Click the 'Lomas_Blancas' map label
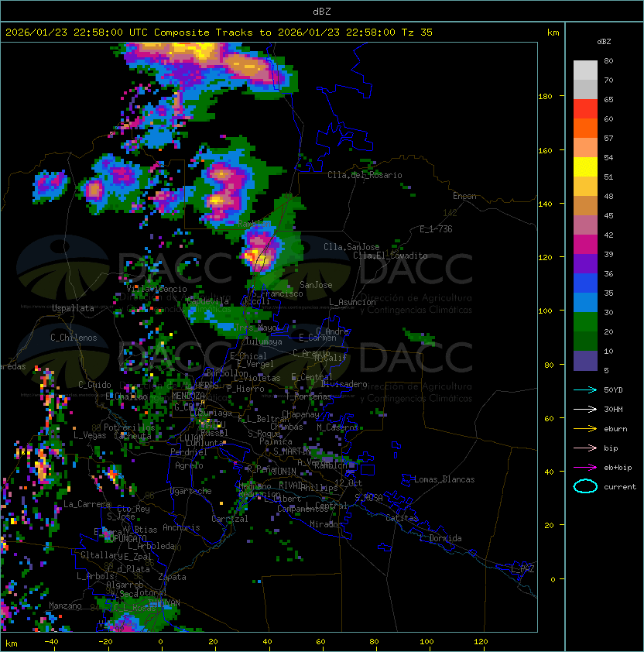The image size is (644, 652). [x=444, y=479]
